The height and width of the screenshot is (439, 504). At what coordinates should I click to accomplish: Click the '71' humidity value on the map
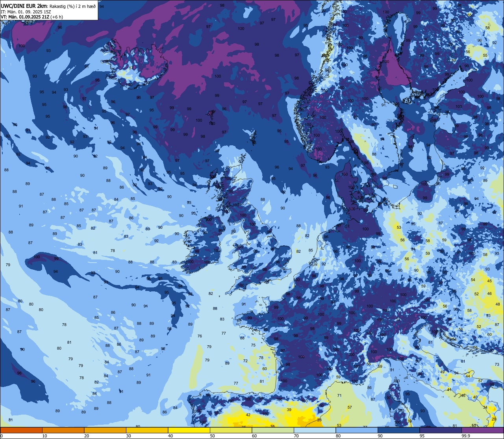click(x=339, y=395)
